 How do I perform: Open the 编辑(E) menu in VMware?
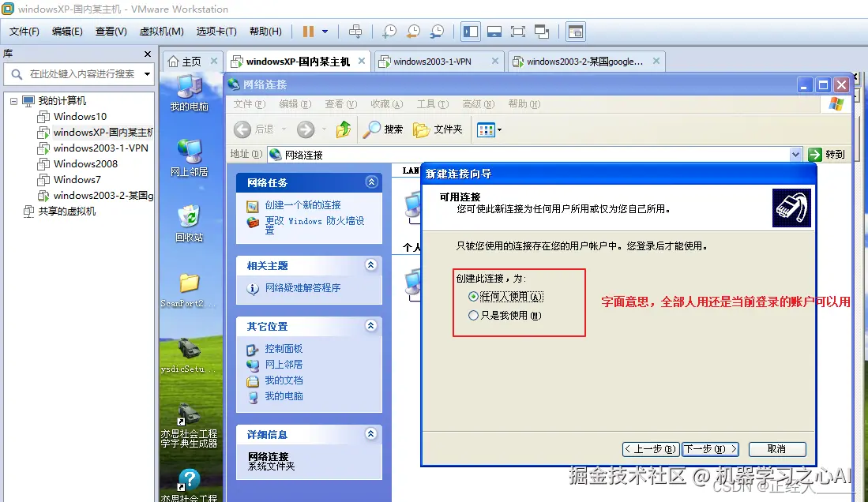(x=67, y=32)
